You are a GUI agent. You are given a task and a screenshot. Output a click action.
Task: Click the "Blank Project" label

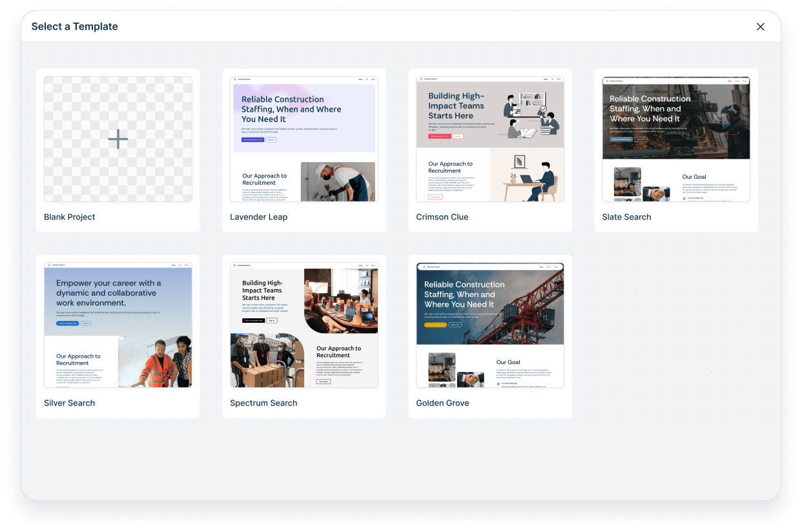pos(70,217)
